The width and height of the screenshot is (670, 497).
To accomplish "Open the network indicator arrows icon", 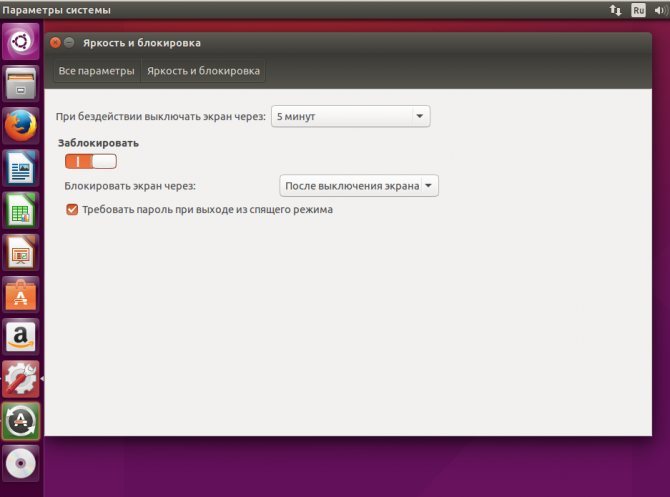I will click(615, 10).
